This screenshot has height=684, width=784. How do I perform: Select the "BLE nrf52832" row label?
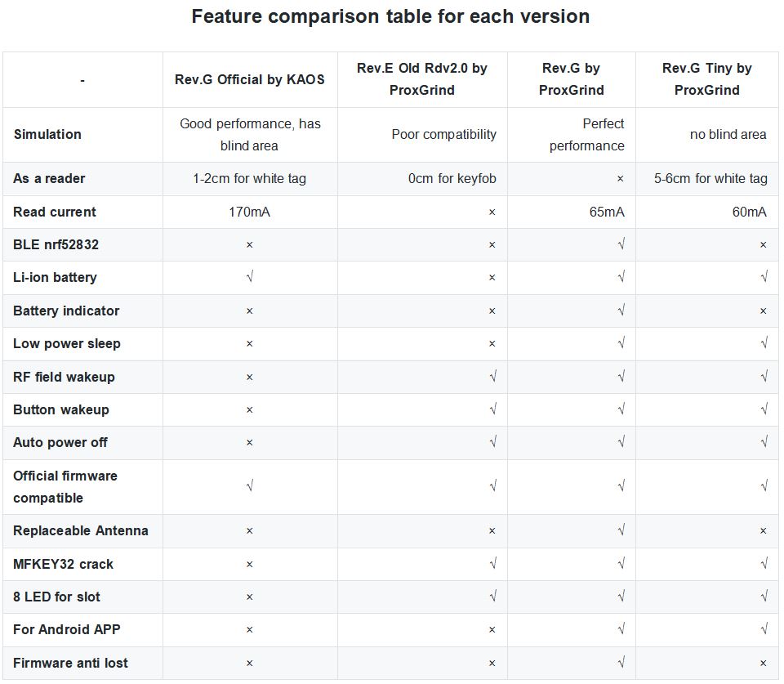[56, 244]
